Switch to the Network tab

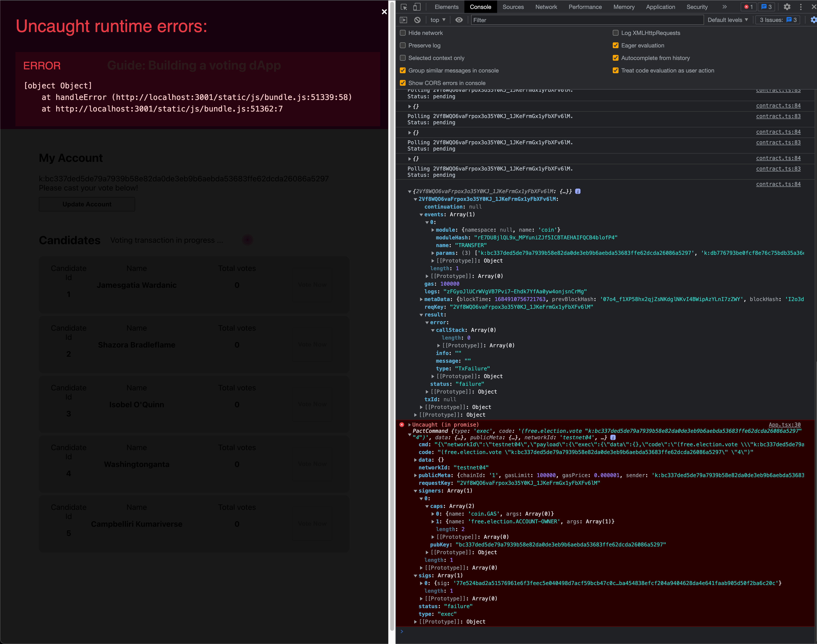click(546, 7)
